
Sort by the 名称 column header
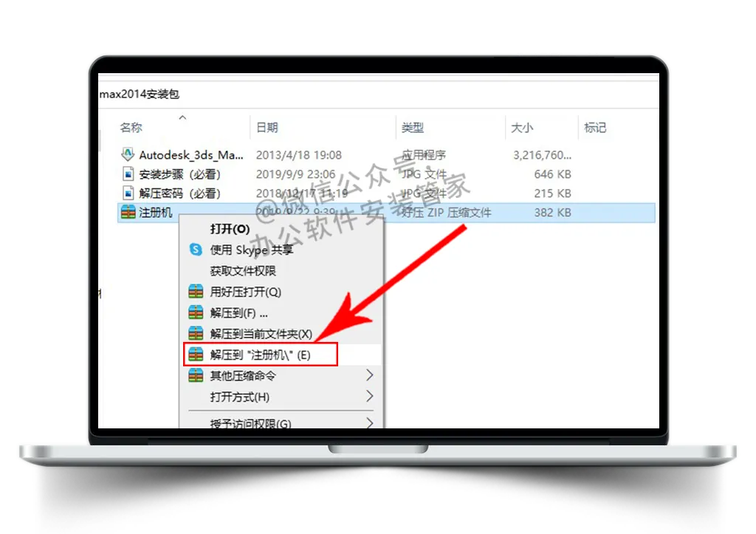[x=131, y=127]
